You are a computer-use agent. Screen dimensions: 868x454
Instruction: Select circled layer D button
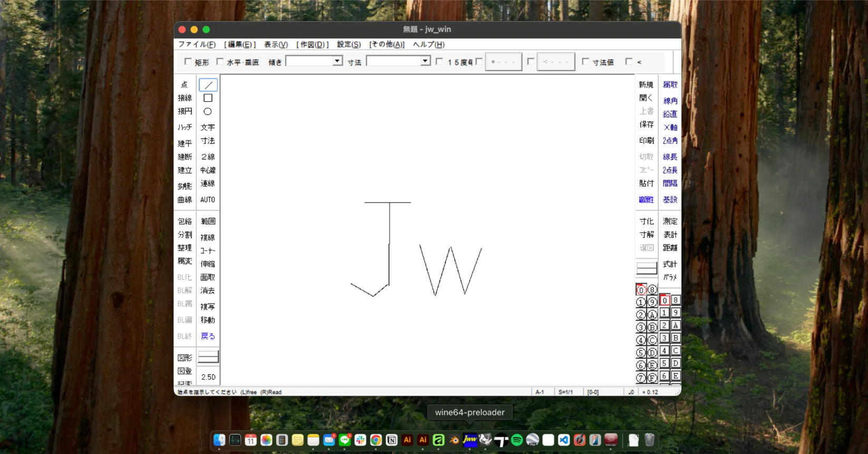click(652, 353)
